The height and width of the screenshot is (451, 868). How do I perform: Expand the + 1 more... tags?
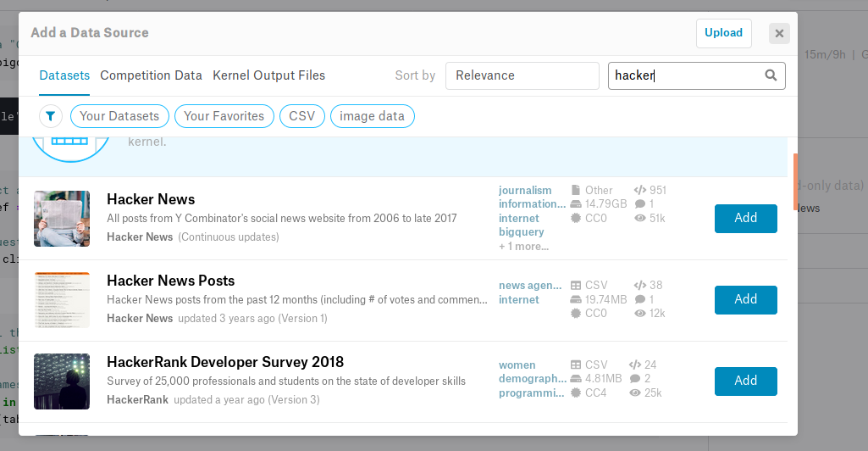click(523, 247)
